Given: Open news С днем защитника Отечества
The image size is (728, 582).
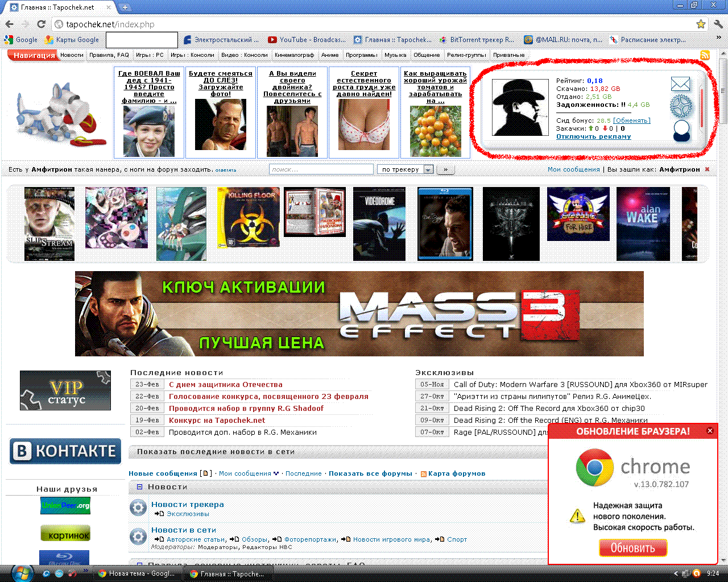Looking at the screenshot, I should click(x=226, y=385).
